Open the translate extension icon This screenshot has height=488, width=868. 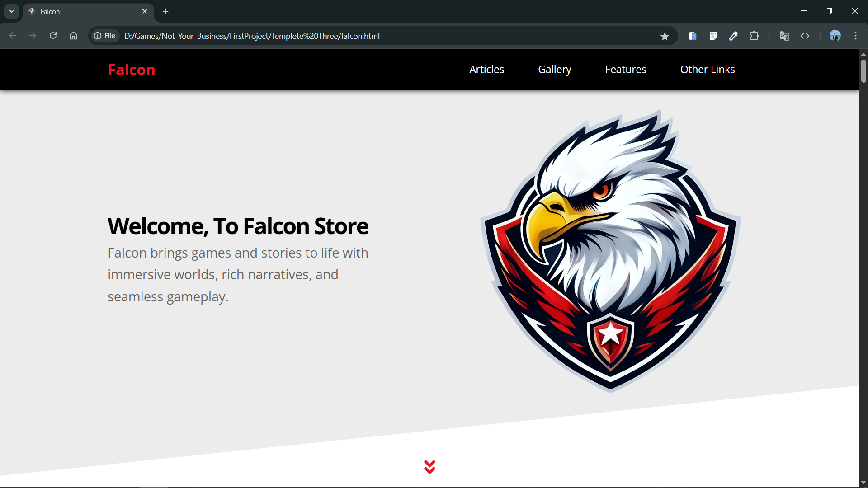point(784,36)
